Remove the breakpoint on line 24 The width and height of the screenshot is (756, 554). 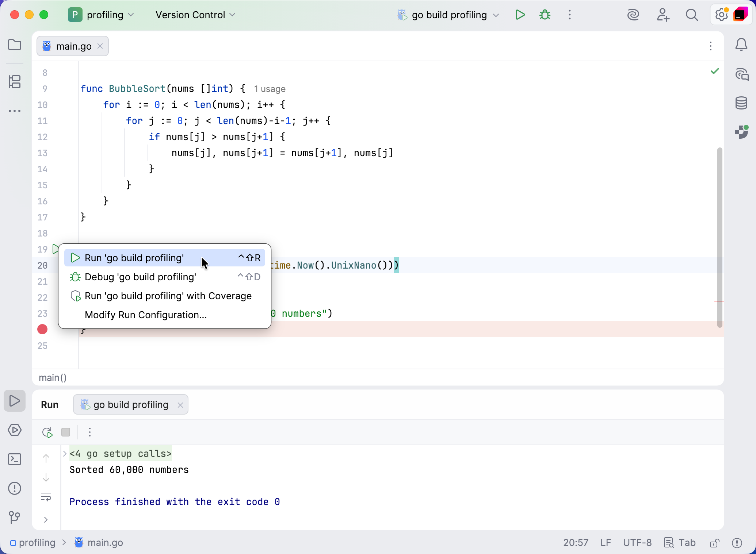(42, 330)
